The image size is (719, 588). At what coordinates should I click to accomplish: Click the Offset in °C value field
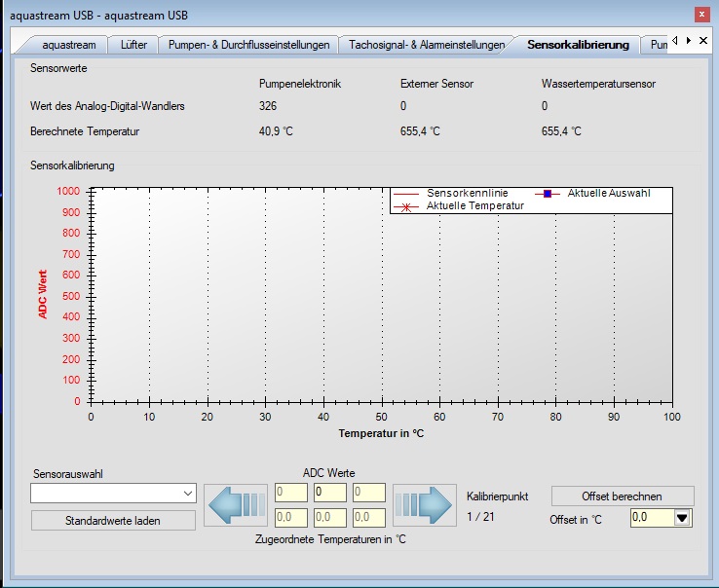652,518
